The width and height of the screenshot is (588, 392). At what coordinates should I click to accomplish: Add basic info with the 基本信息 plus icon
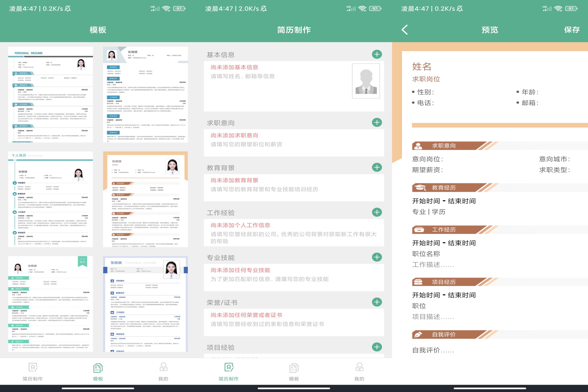tap(377, 54)
